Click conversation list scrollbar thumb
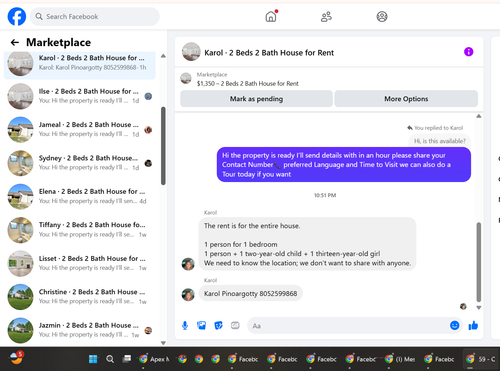Screen dimensions: 500x371 click(x=163, y=146)
